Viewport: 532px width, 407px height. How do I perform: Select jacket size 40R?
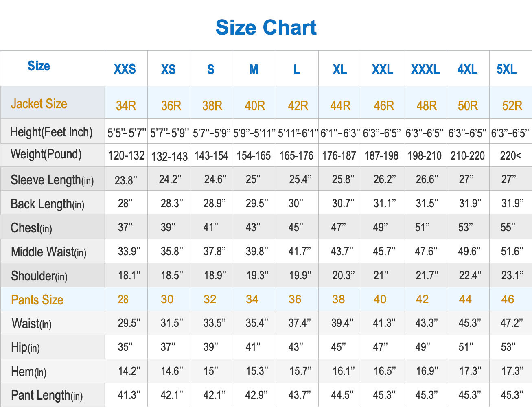(255, 106)
